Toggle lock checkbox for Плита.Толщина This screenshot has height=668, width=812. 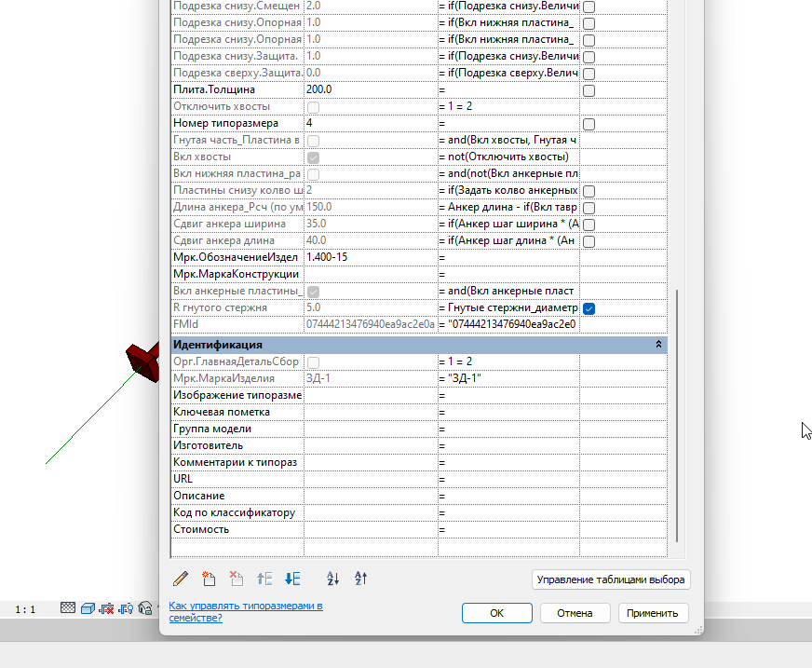tap(589, 90)
